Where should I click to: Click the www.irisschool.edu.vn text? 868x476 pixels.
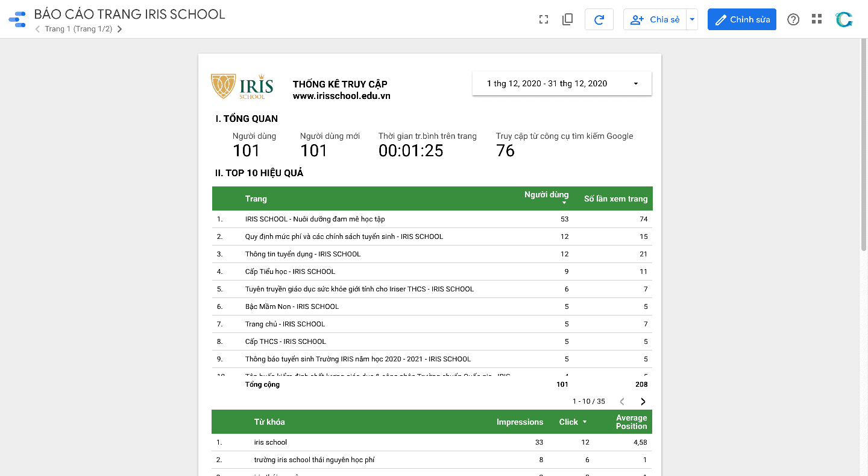pos(341,96)
